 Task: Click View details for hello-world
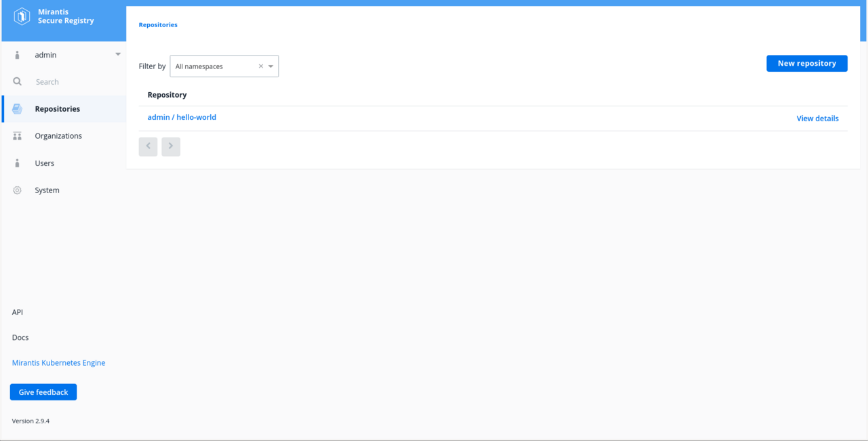[x=817, y=119]
